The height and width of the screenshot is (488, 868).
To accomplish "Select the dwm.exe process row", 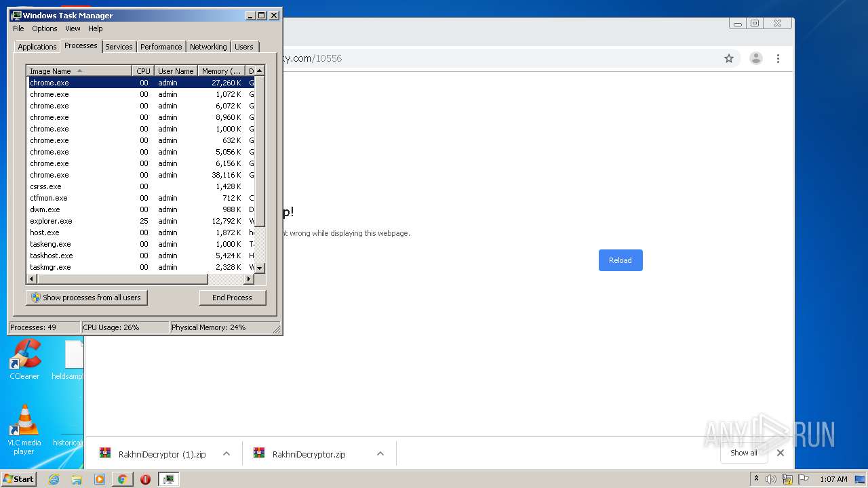I will coord(140,209).
